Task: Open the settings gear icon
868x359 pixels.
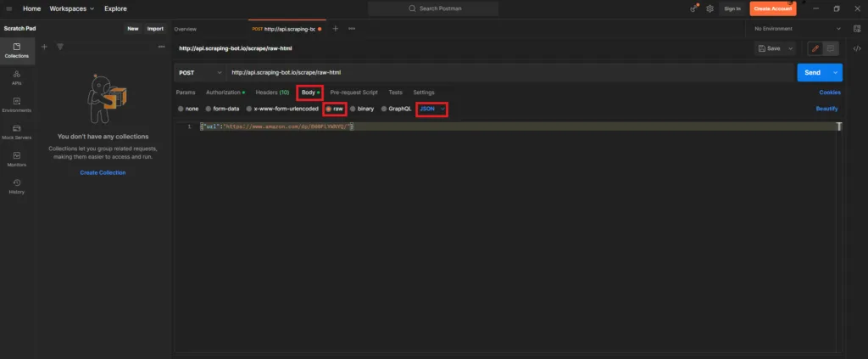Action: pos(709,8)
